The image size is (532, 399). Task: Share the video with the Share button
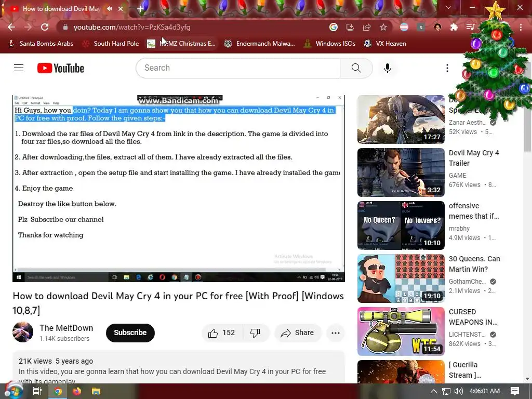tap(297, 333)
